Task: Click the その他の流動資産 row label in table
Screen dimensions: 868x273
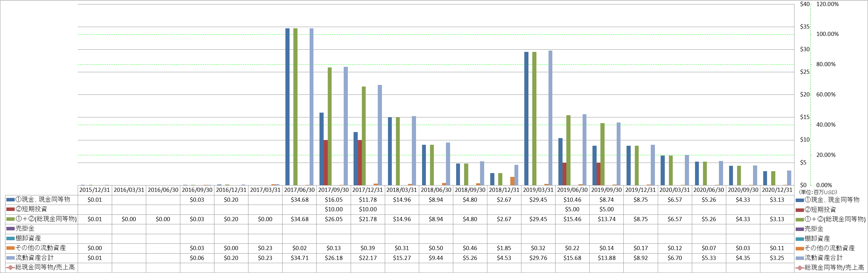Action: [41, 248]
